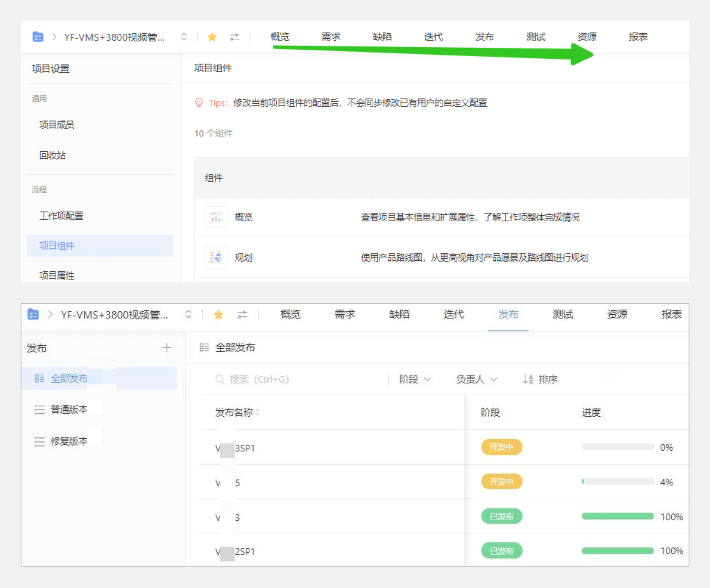Select 普通版本 in release sidebar

pos(68,409)
